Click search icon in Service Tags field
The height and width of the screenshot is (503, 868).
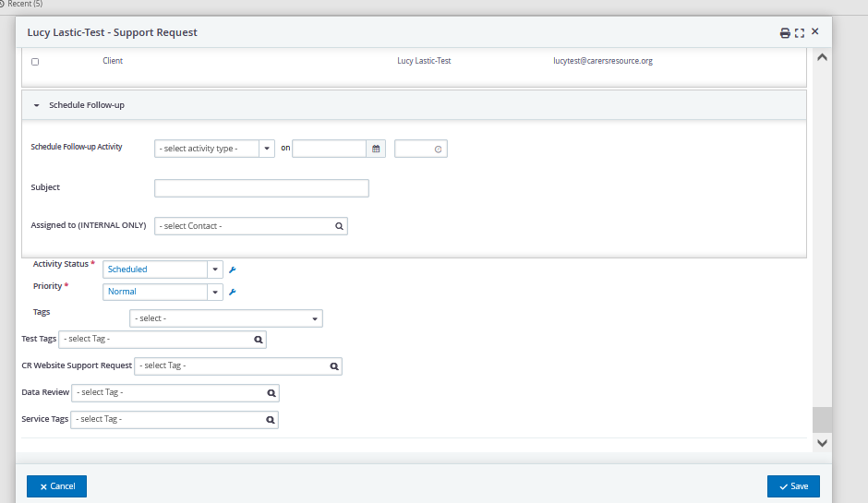tap(271, 420)
